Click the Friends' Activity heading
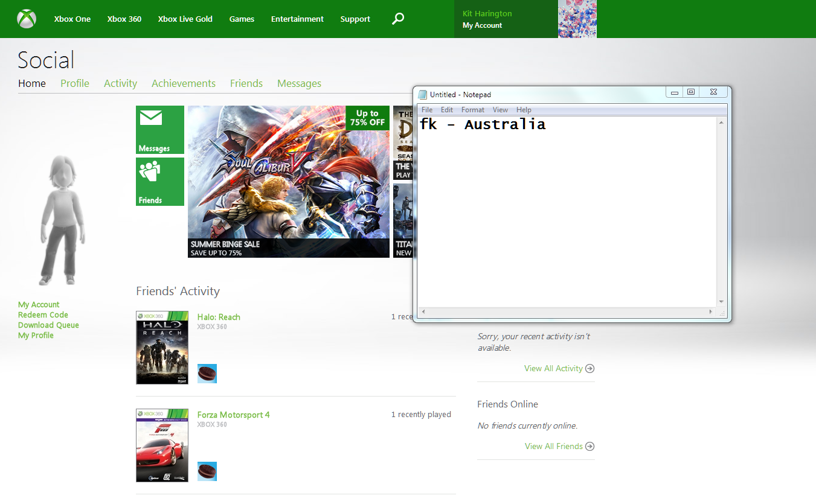This screenshot has width=816, height=504. [178, 291]
